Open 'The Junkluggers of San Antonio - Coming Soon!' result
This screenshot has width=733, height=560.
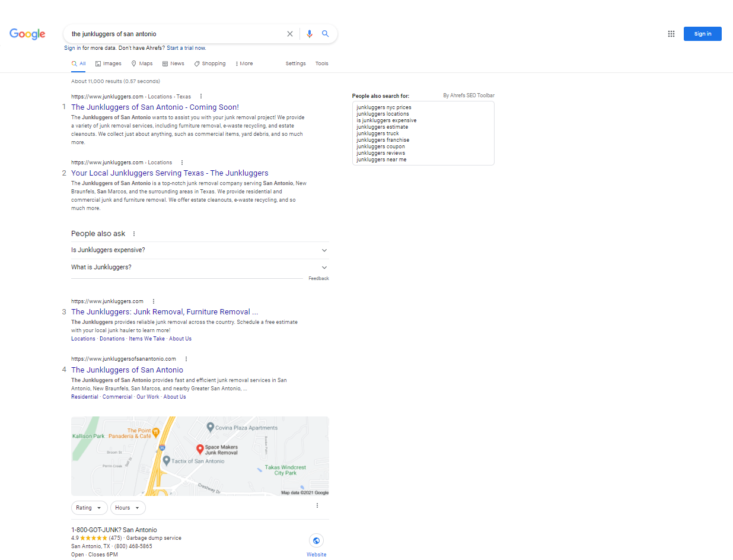point(155,107)
